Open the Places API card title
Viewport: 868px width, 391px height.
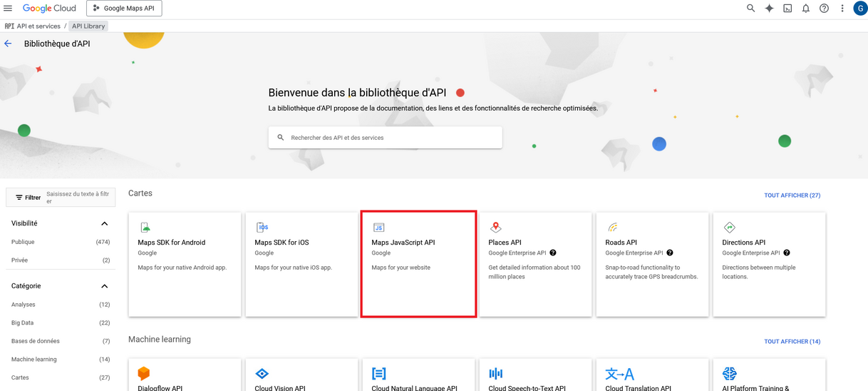point(505,243)
